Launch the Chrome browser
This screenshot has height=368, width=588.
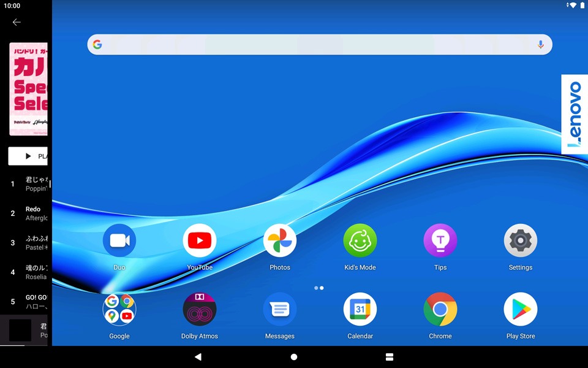pos(440,310)
